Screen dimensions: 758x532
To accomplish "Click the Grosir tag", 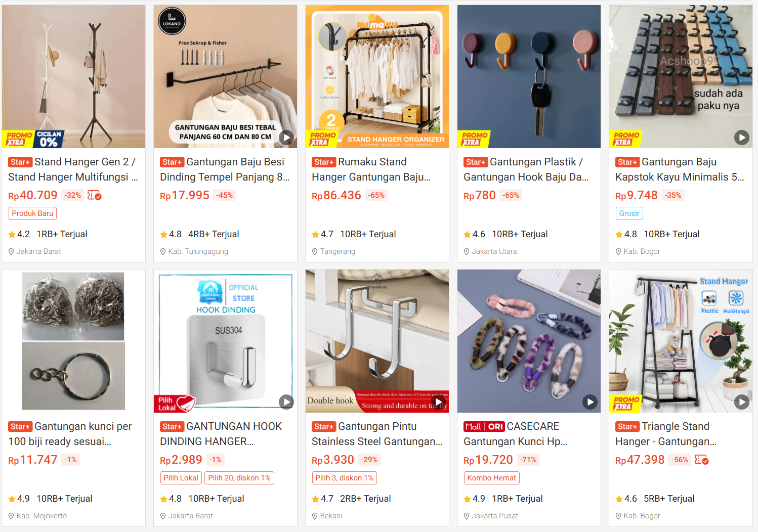I will click(x=629, y=213).
